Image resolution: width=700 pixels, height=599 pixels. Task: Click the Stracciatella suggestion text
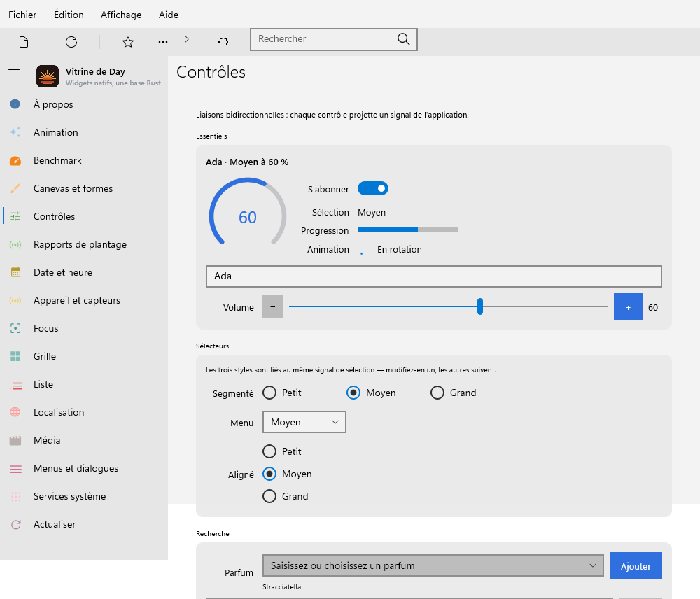point(281,587)
